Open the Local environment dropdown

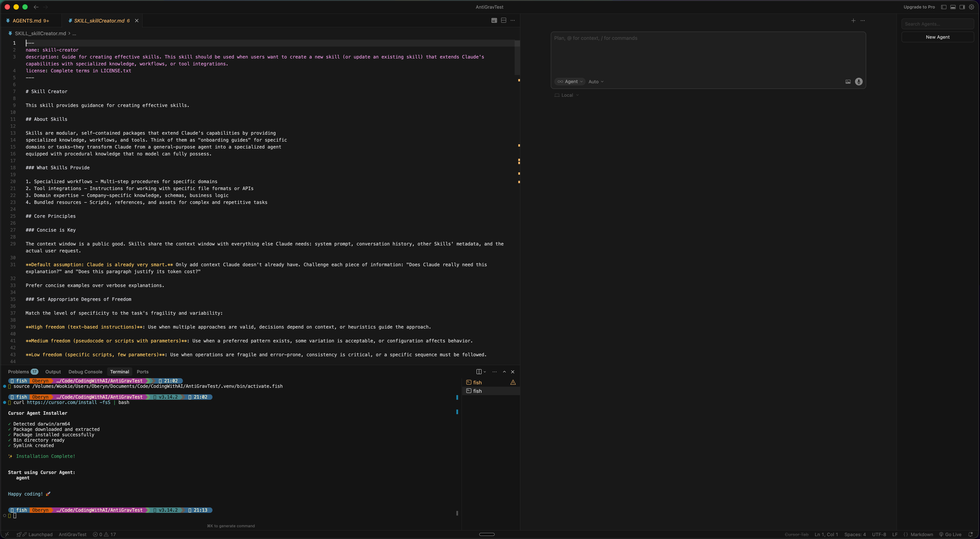(x=567, y=95)
